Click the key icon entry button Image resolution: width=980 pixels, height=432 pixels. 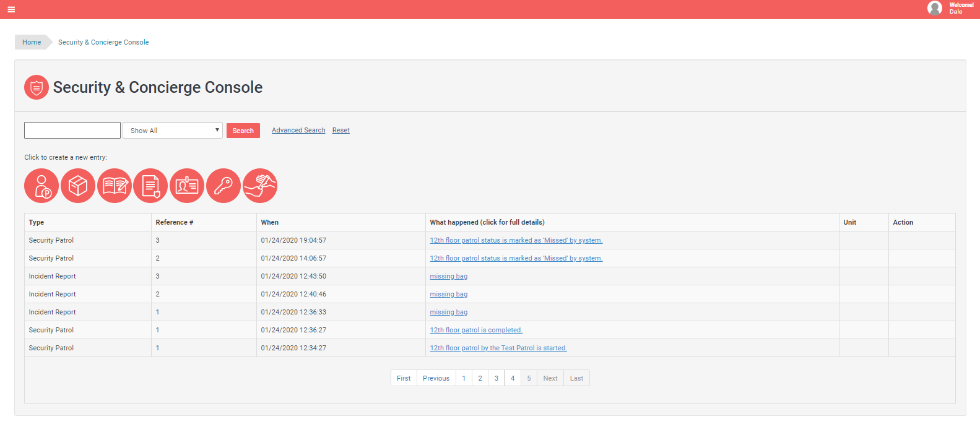(223, 186)
